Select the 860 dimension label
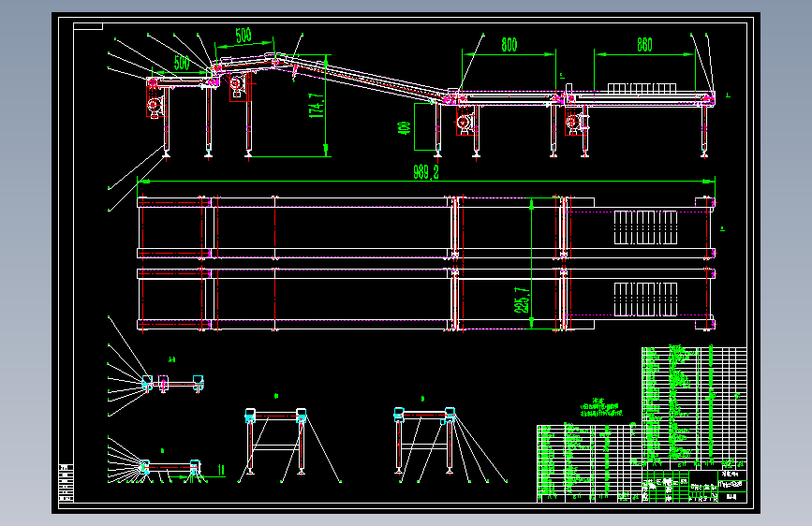This screenshot has width=812, height=526. coord(644,45)
